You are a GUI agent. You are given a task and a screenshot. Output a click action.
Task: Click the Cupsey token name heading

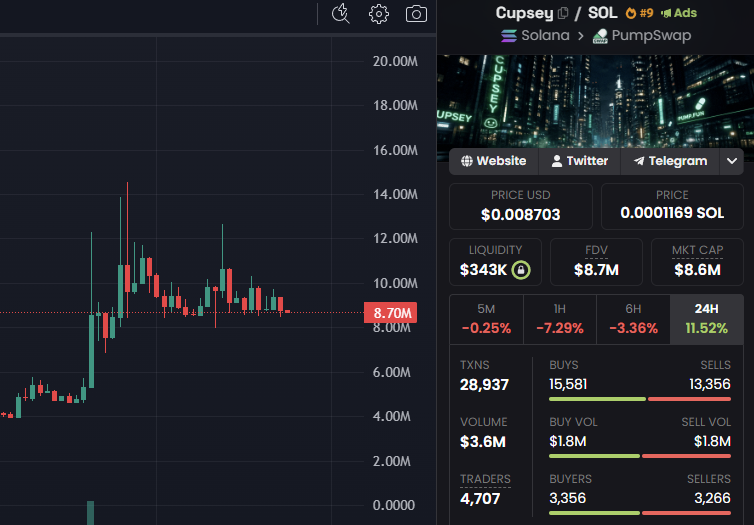point(525,13)
